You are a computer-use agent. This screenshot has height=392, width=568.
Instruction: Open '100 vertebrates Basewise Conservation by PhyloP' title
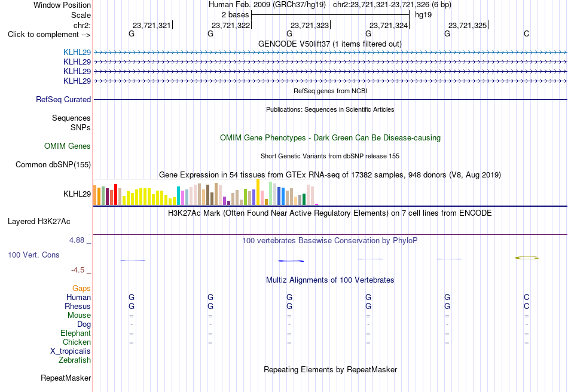coord(329,241)
